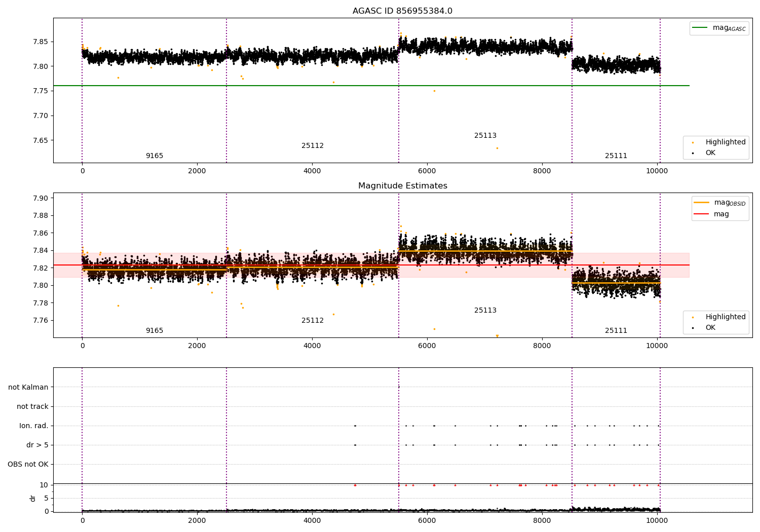760x532 pixels.
Task: Click the red mean mag line
Action: tap(371, 265)
